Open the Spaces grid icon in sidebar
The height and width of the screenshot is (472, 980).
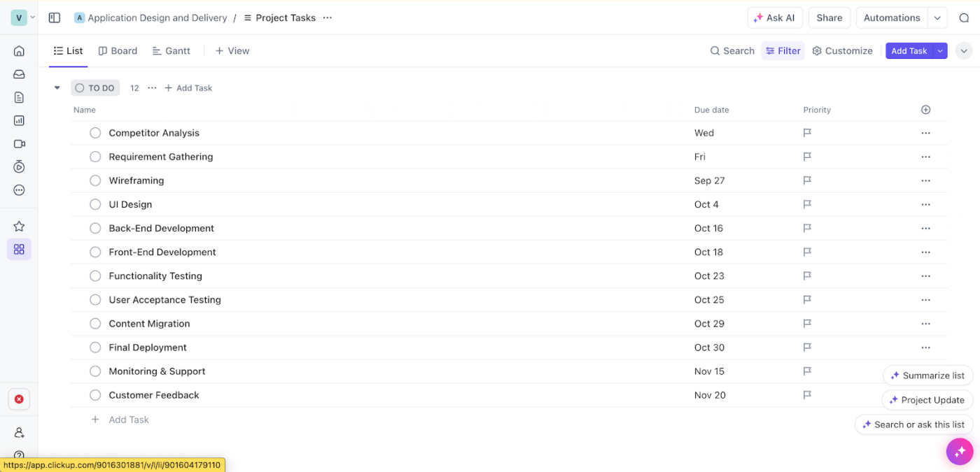click(19, 250)
